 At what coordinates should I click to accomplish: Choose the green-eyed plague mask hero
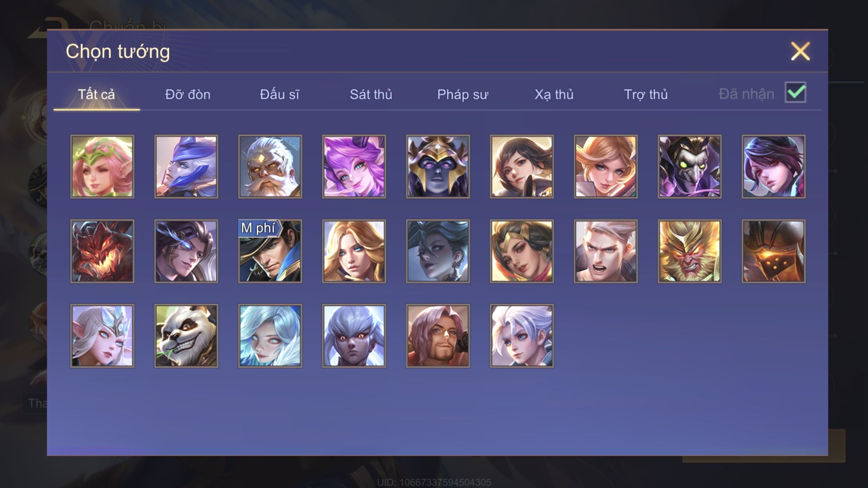coord(690,167)
